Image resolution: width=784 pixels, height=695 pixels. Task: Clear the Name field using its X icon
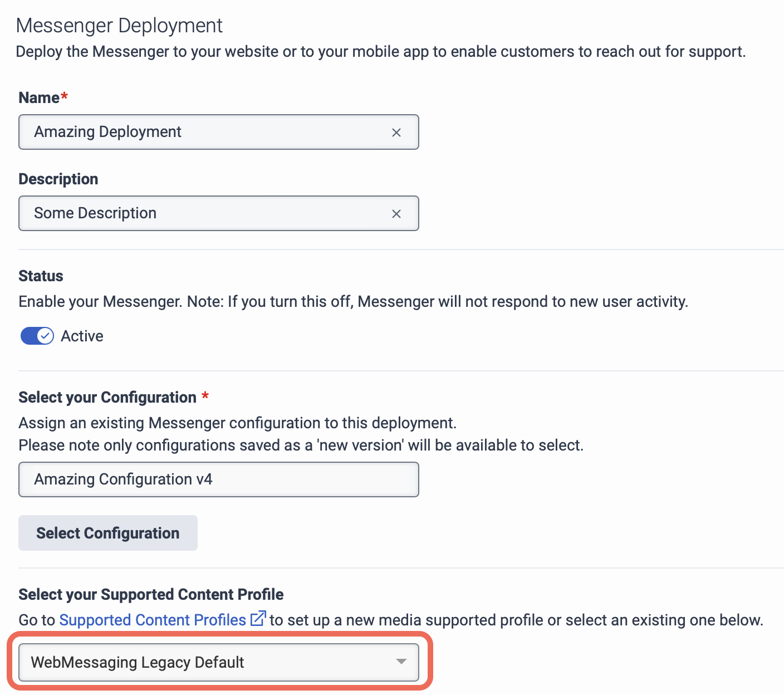[x=396, y=133]
